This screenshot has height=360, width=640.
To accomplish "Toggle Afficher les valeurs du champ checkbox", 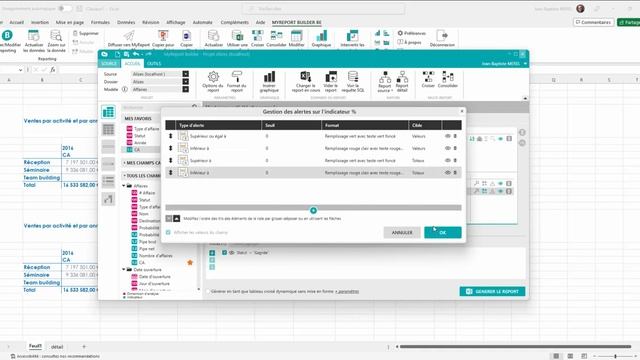I will point(168,233).
